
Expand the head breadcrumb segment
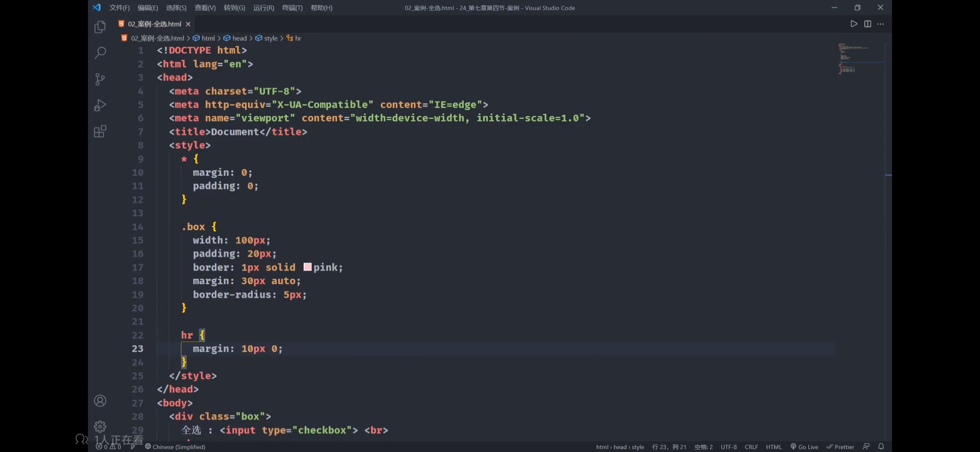point(239,38)
